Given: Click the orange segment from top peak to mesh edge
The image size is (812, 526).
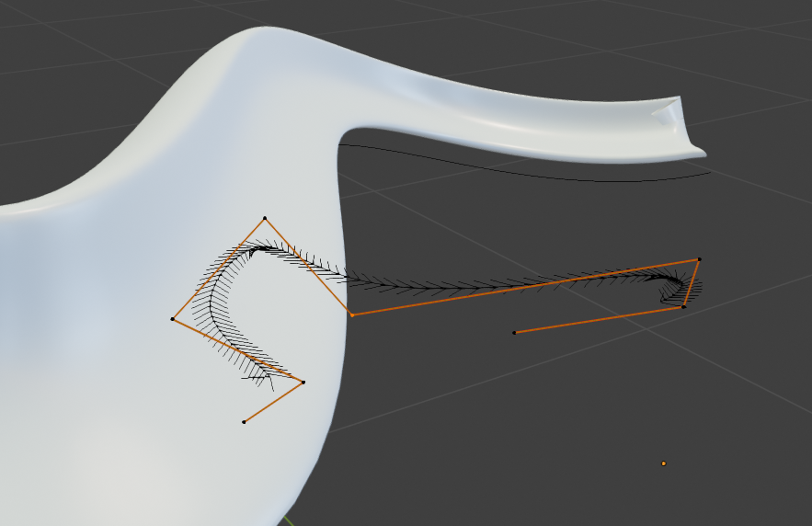Looking at the screenshot, I should [308, 267].
